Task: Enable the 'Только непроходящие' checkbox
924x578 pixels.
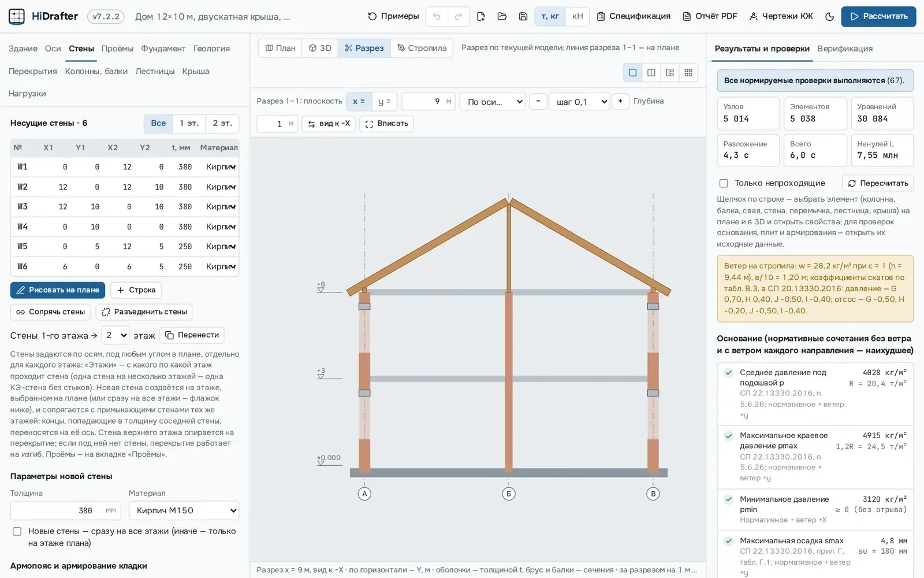Action: coord(724,183)
